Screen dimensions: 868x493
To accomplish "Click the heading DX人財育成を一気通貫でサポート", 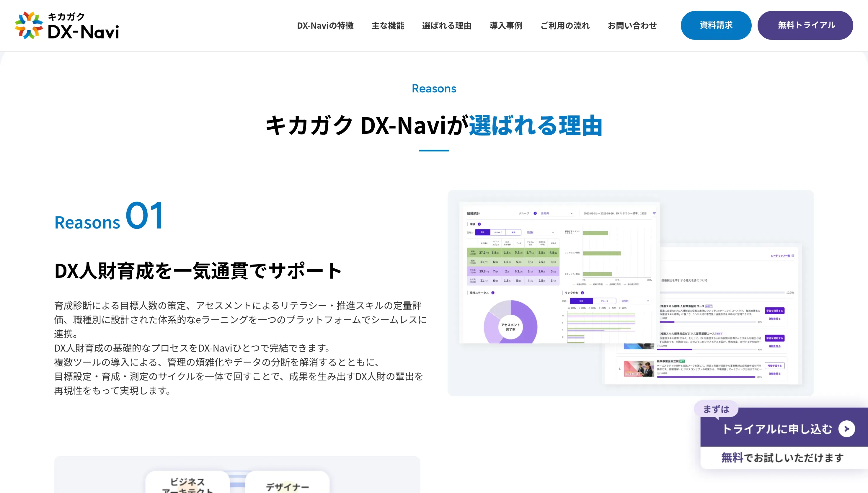I will tap(198, 271).
